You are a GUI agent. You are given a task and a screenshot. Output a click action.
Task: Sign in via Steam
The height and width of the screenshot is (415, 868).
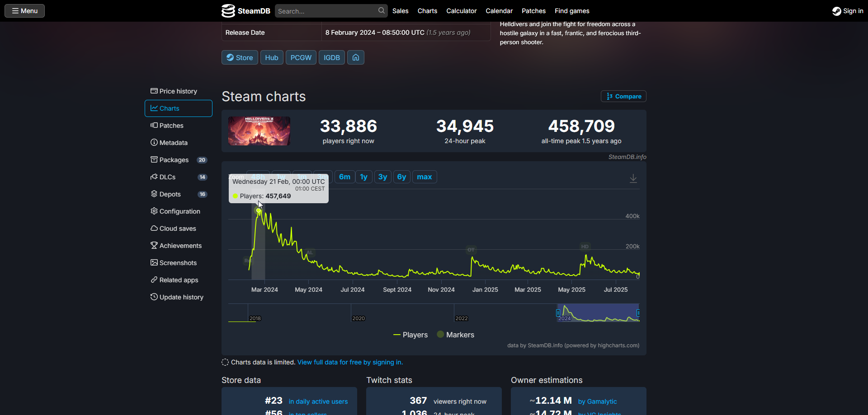(x=848, y=11)
